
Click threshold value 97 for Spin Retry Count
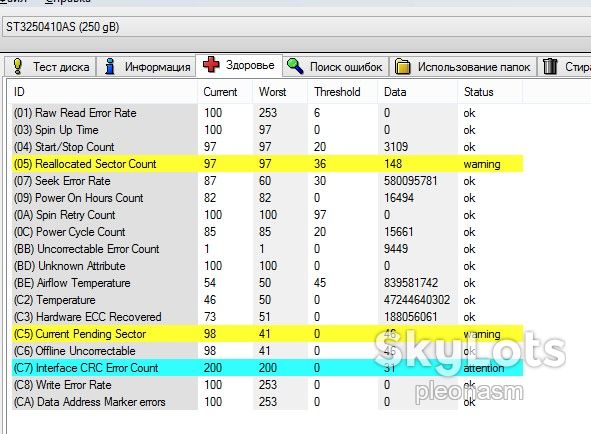[320, 215]
